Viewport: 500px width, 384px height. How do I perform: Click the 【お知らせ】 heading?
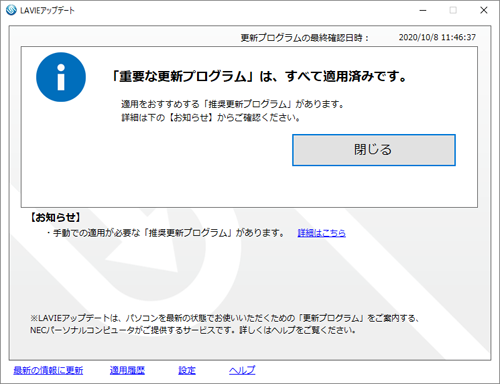(x=55, y=218)
